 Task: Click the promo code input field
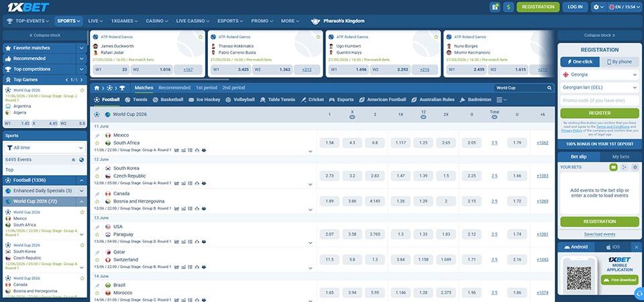[x=600, y=101]
